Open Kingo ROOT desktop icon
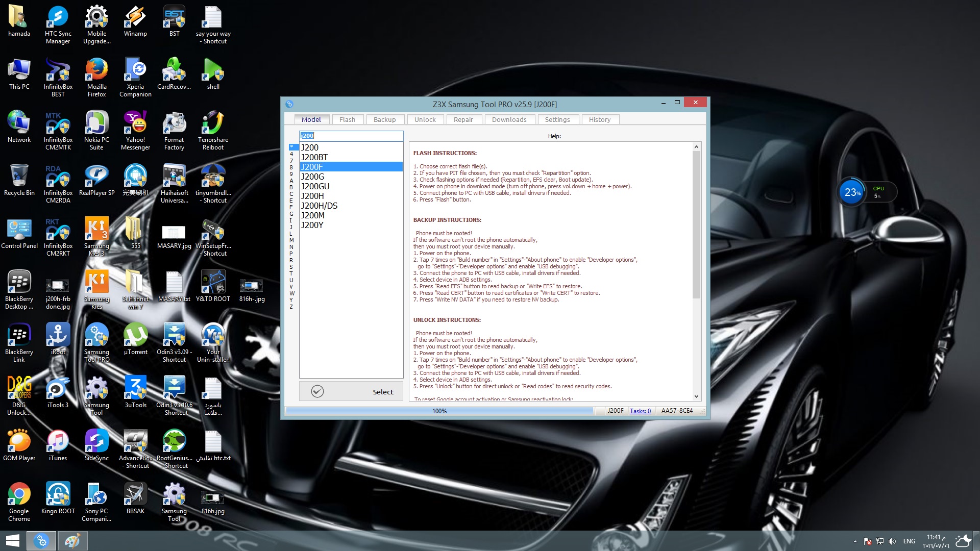The height and width of the screenshot is (551, 980). tap(58, 499)
